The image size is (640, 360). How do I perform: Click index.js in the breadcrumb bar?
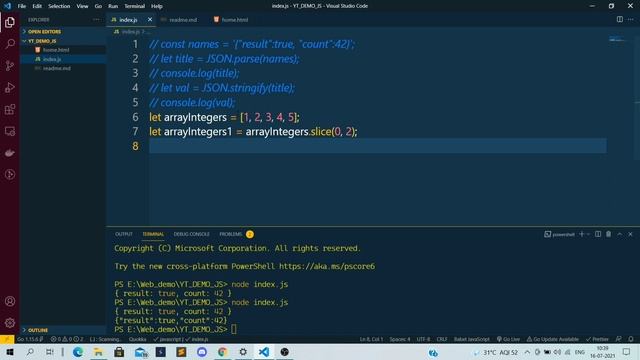click(131, 31)
